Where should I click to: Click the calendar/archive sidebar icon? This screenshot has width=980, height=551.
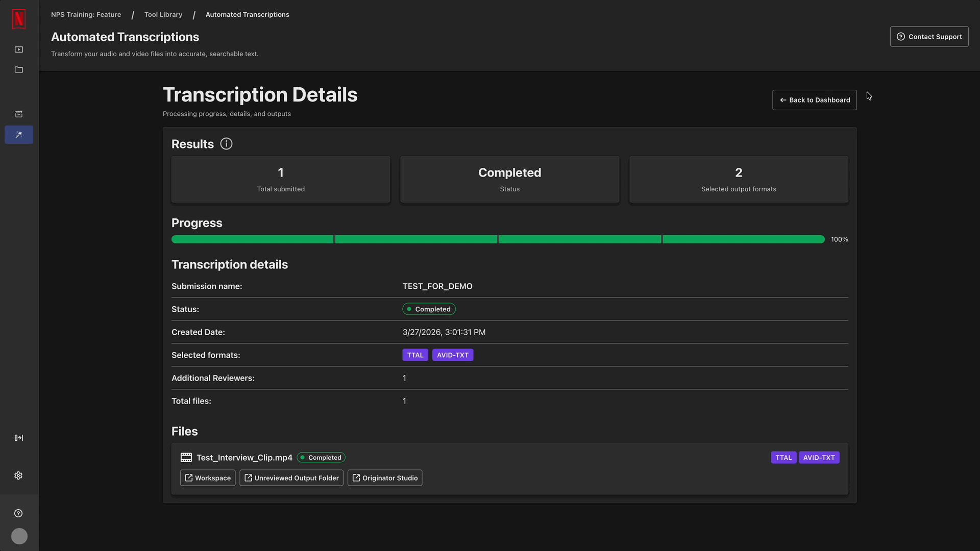pos(19,114)
